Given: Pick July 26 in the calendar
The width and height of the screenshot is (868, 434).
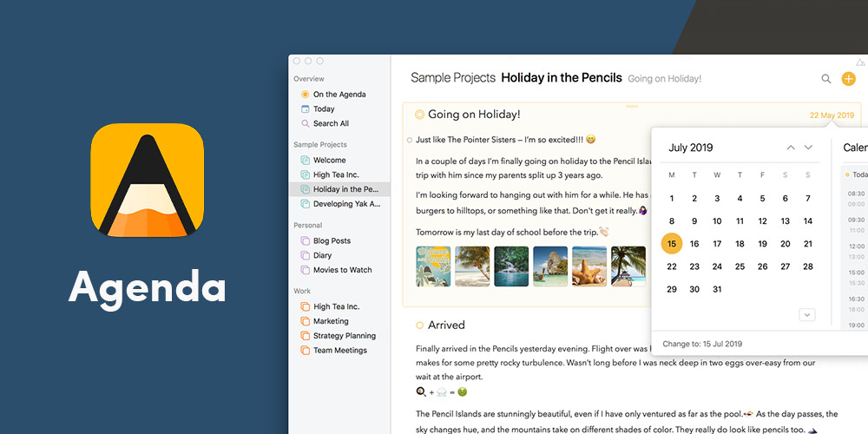Looking at the screenshot, I should (762, 266).
